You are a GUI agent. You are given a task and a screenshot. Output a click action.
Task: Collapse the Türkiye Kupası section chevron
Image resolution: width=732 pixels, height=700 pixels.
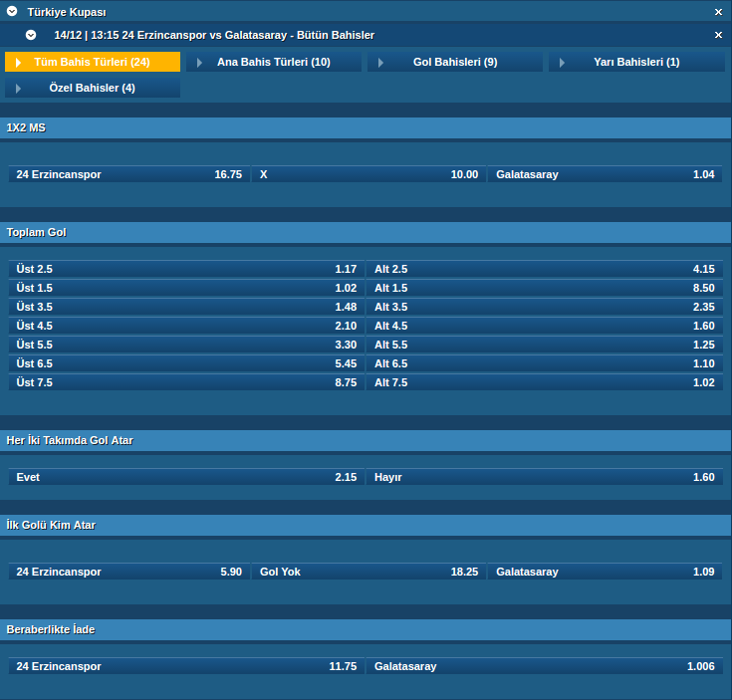pos(12,11)
